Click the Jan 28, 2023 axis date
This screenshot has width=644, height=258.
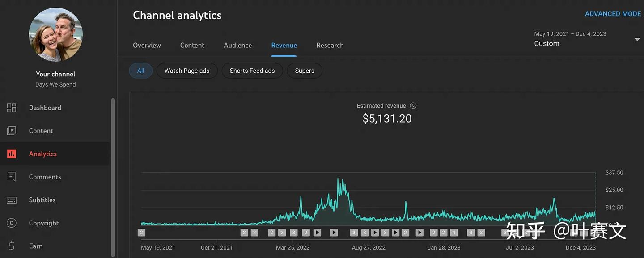tap(444, 247)
